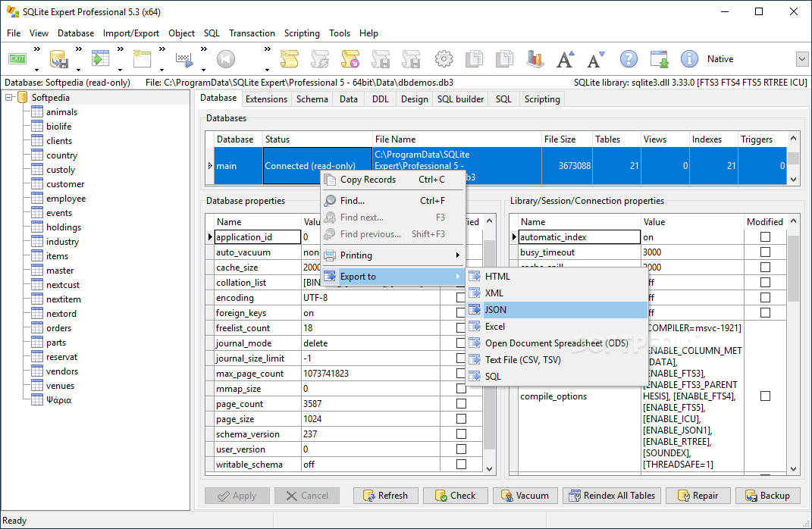Image resolution: width=812 pixels, height=529 pixels.
Task: Toggle Modified checkbox for automatic_index
Action: pos(765,237)
